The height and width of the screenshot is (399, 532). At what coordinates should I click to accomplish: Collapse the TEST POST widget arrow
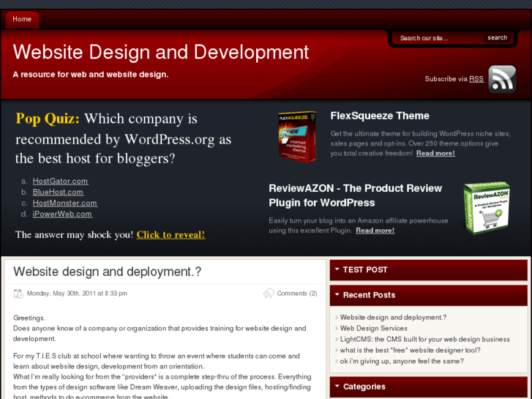coord(337,269)
